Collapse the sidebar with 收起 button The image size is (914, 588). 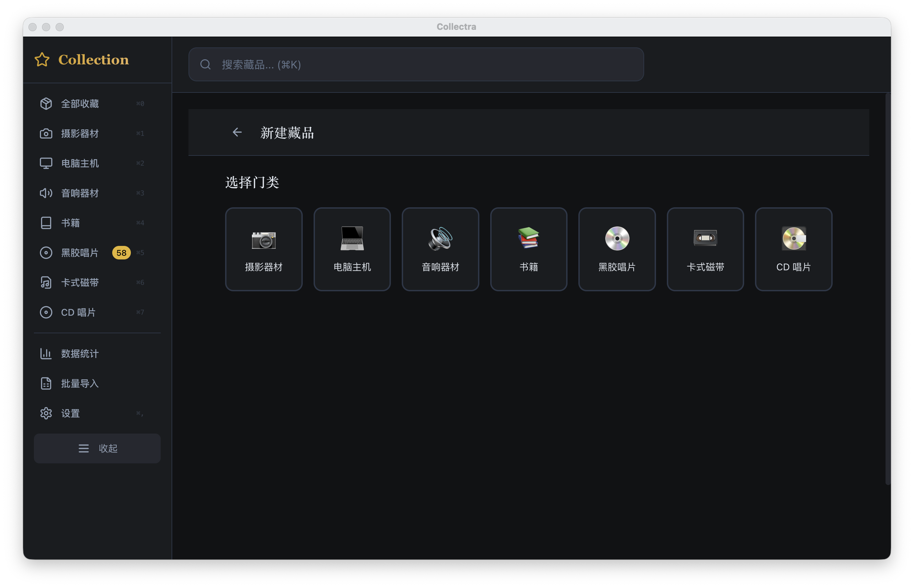pyautogui.click(x=97, y=448)
